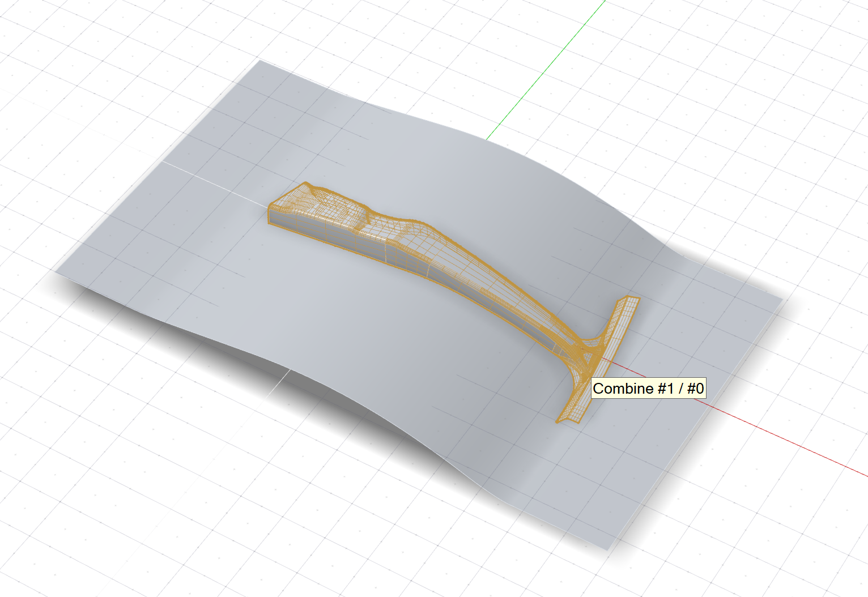The image size is (868, 597).
Task: Select the orange wireframe mesh at its middle
Action: [x=431, y=249]
